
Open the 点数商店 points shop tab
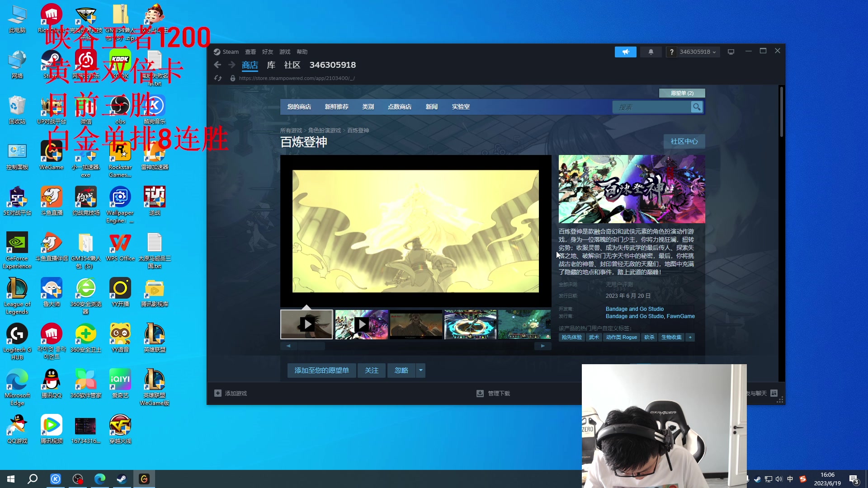(400, 107)
